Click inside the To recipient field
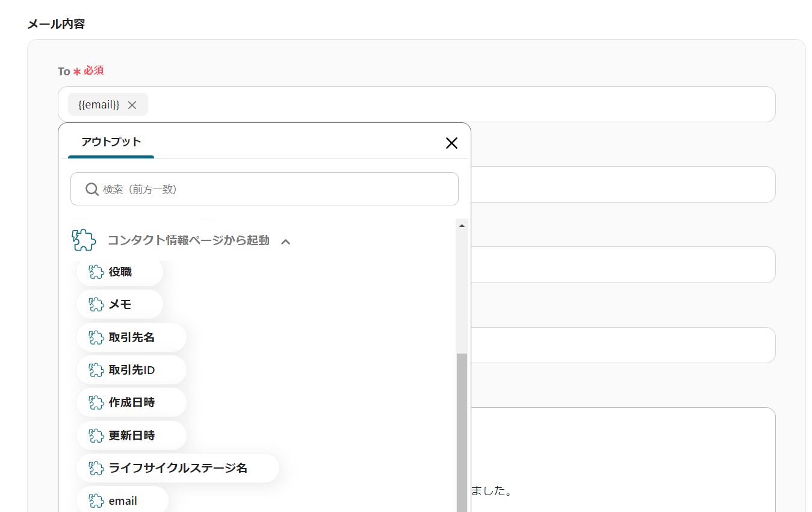This screenshot has width=812, height=512. pyautogui.click(x=417, y=104)
